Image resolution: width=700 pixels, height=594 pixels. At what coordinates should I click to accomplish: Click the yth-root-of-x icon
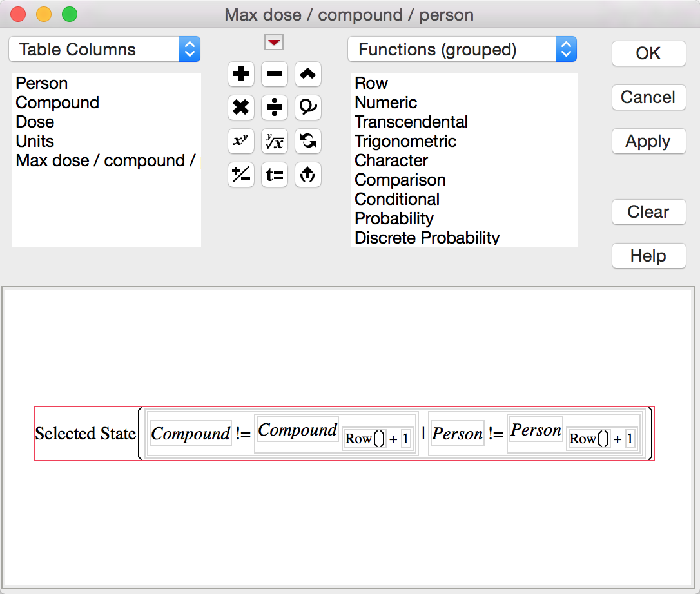click(x=275, y=141)
